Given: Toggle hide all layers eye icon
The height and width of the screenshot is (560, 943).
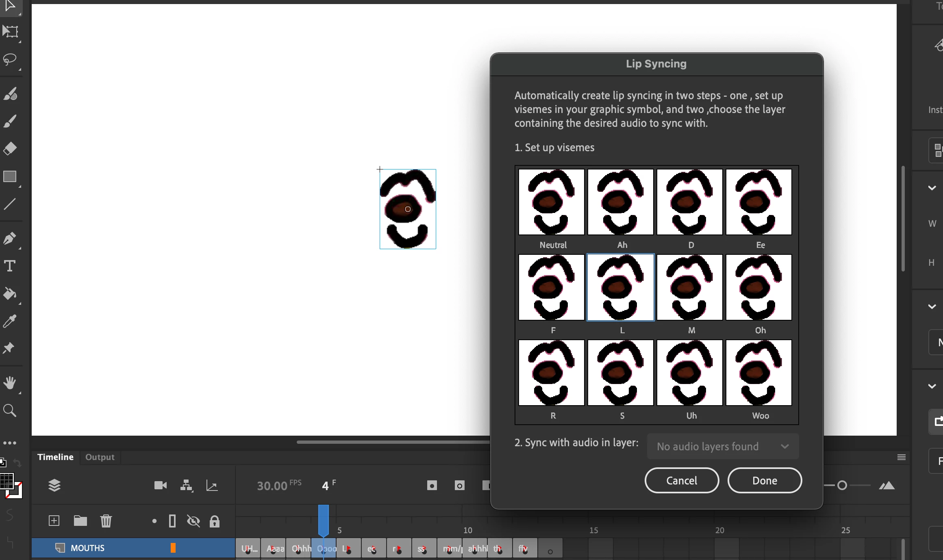Looking at the screenshot, I should click(193, 521).
